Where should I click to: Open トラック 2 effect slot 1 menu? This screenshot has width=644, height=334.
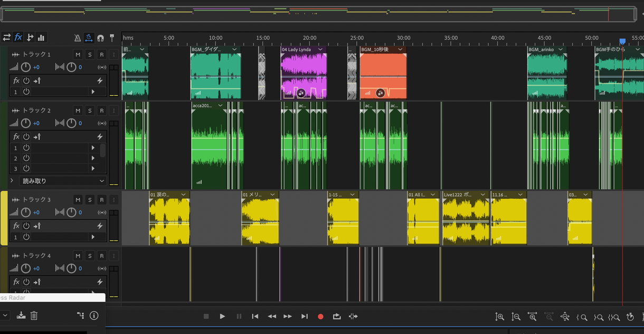pos(93,147)
